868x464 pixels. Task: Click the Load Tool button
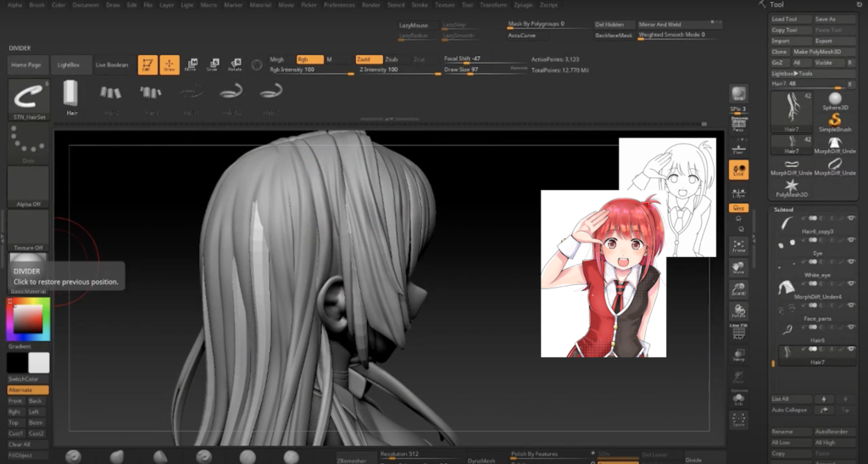coord(791,20)
